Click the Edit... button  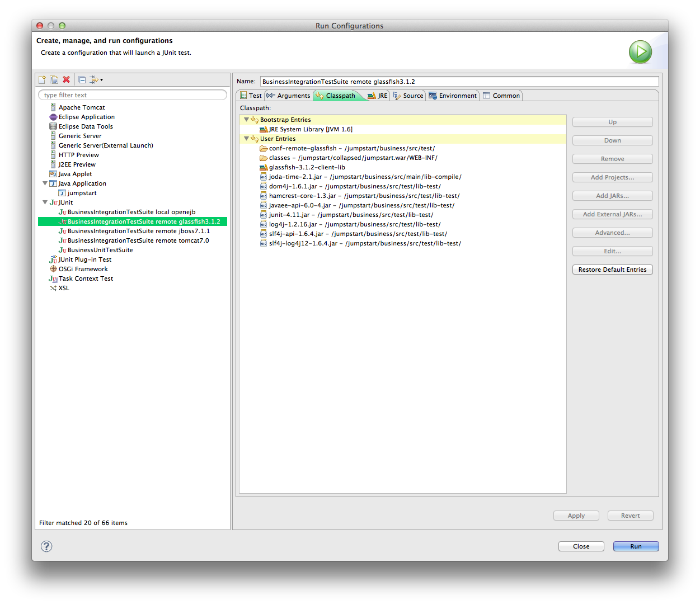click(612, 251)
